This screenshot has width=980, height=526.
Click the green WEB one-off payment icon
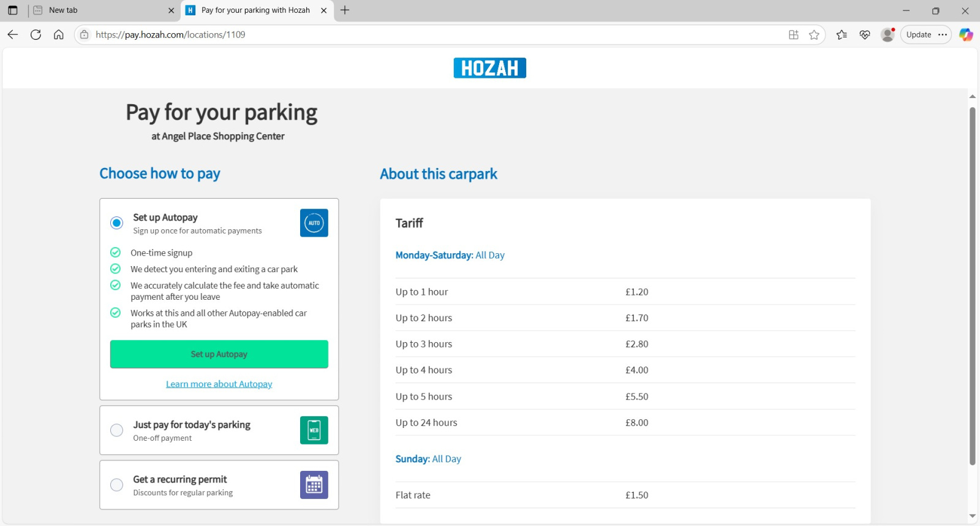pos(314,430)
